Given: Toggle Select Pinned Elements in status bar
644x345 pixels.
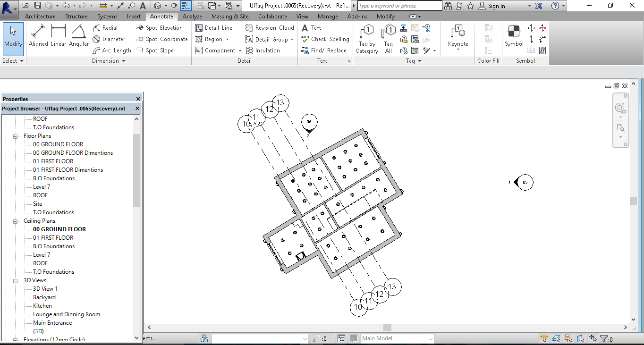Looking at the screenshot, I should (x=568, y=338).
